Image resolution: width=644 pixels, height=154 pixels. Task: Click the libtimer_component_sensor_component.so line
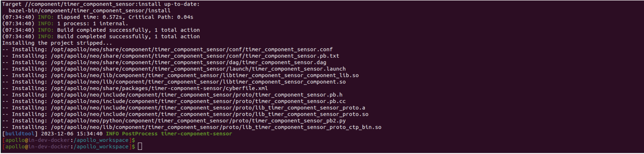(174, 82)
